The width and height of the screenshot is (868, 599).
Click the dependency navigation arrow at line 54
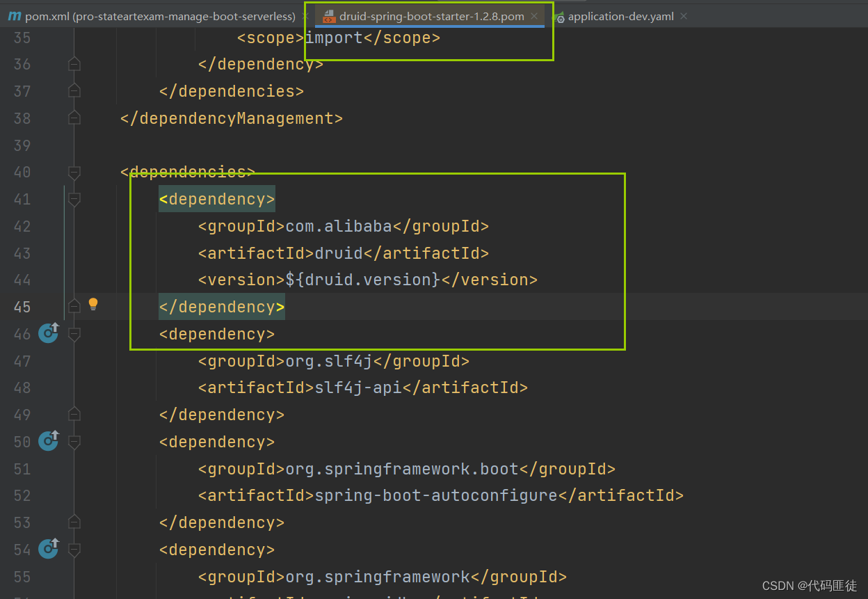48,549
